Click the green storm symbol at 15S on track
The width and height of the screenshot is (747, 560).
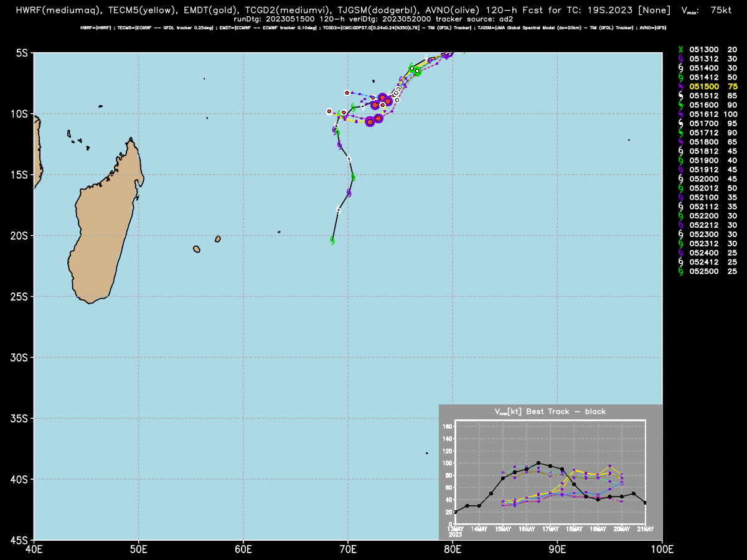pos(353,177)
